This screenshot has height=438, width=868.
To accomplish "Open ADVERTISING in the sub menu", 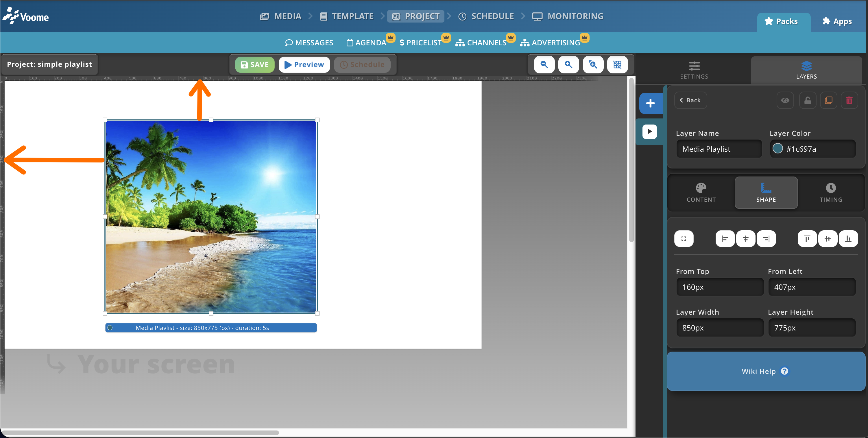I will click(550, 43).
